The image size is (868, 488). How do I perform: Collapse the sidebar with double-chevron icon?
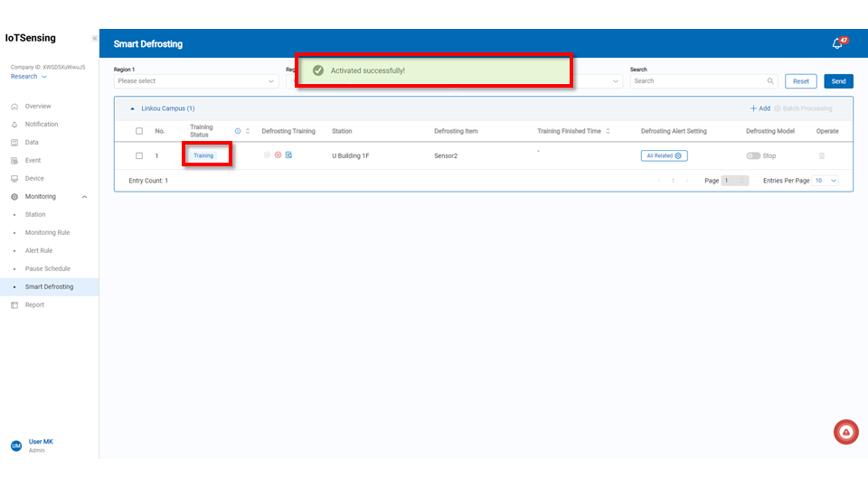click(x=95, y=38)
